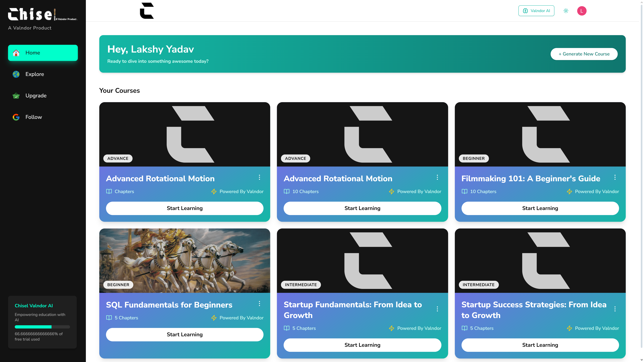Click the book icon on SQL Fundamentals card
Screen dimensions: 644x362
[109, 318]
